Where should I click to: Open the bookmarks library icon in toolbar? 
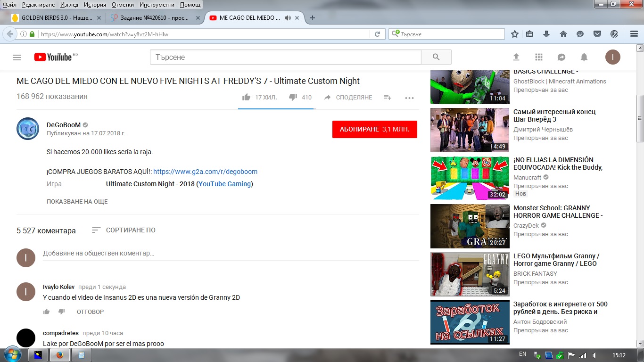point(529,34)
